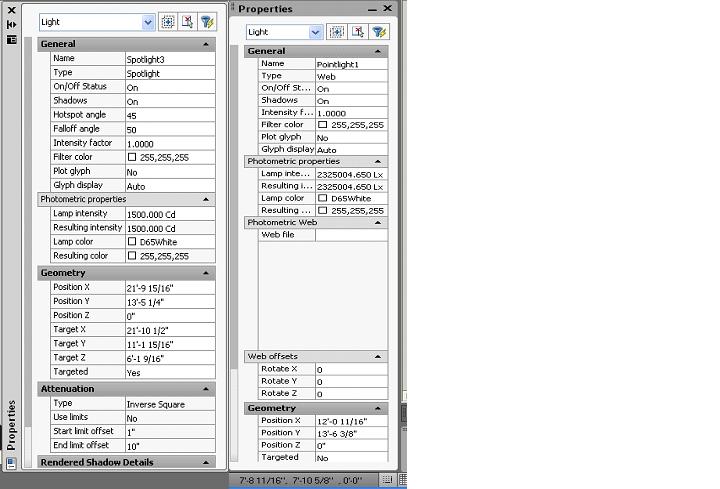Click Select Objects icon in right Properties panel
This screenshot has width=720, height=489.
coord(358,32)
